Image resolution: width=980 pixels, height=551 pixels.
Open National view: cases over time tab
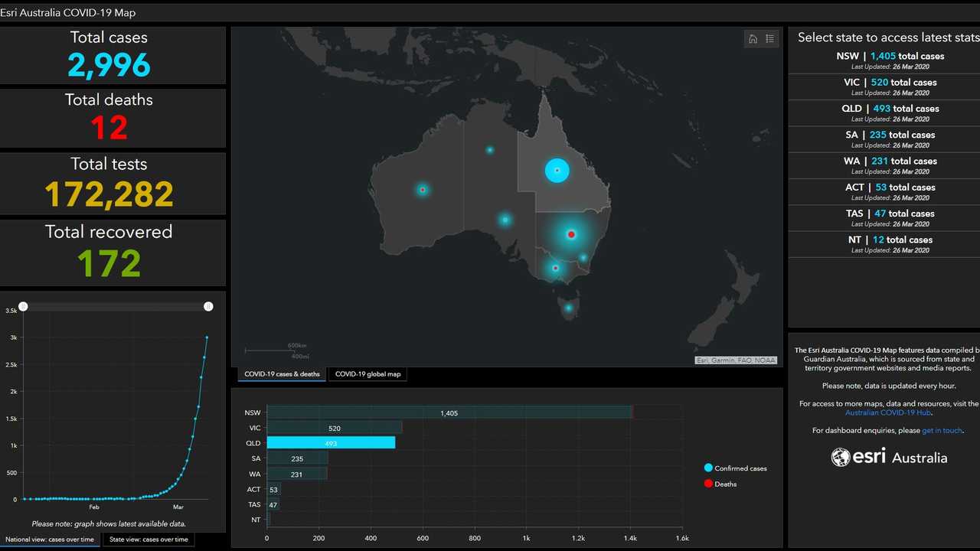click(51, 540)
